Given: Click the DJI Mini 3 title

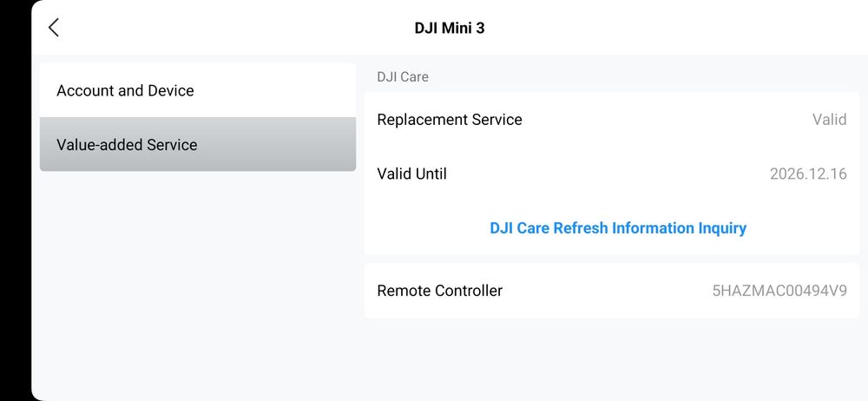Looking at the screenshot, I should pyautogui.click(x=450, y=28).
